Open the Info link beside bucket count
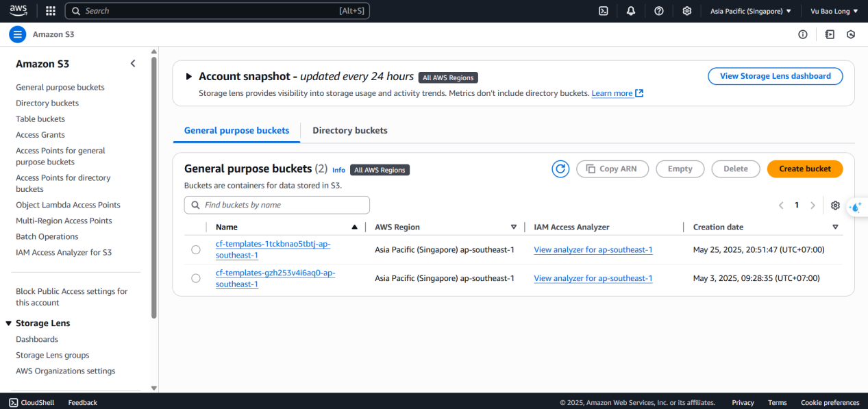Image resolution: width=868 pixels, height=409 pixels. pos(339,170)
